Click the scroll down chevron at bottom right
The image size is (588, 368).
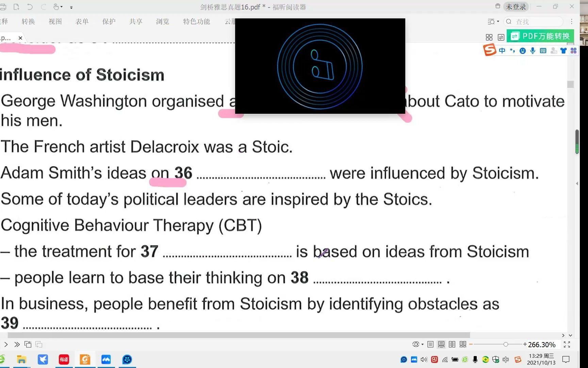click(571, 335)
